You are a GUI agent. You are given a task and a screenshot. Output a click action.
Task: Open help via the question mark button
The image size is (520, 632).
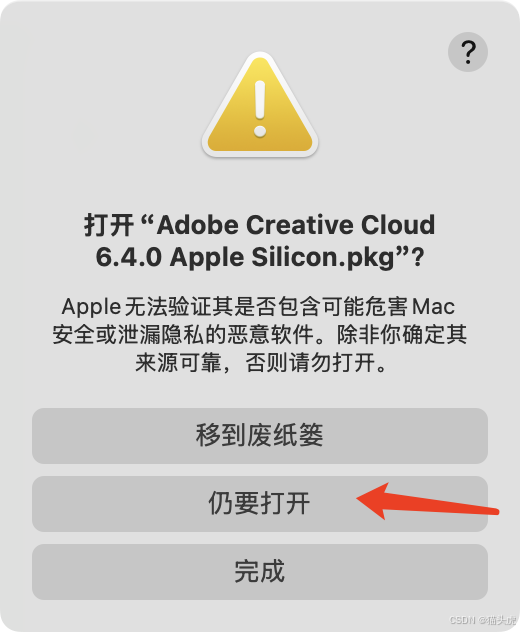468,52
